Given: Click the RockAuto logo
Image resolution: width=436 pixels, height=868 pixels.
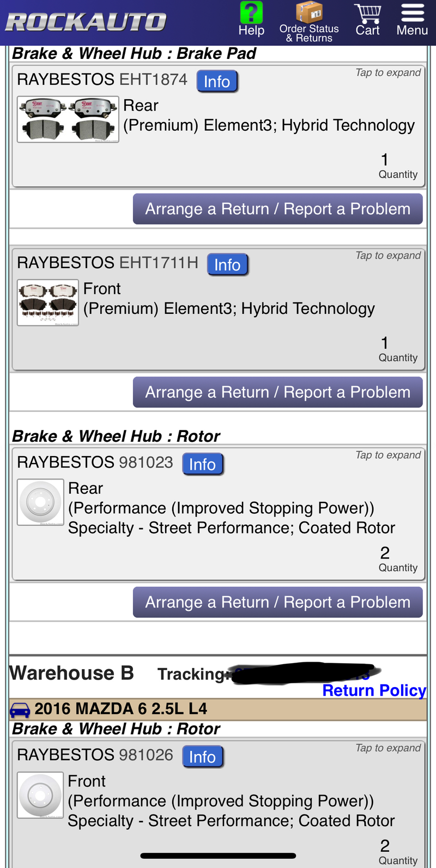Looking at the screenshot, I should click(x=86, y=22).
